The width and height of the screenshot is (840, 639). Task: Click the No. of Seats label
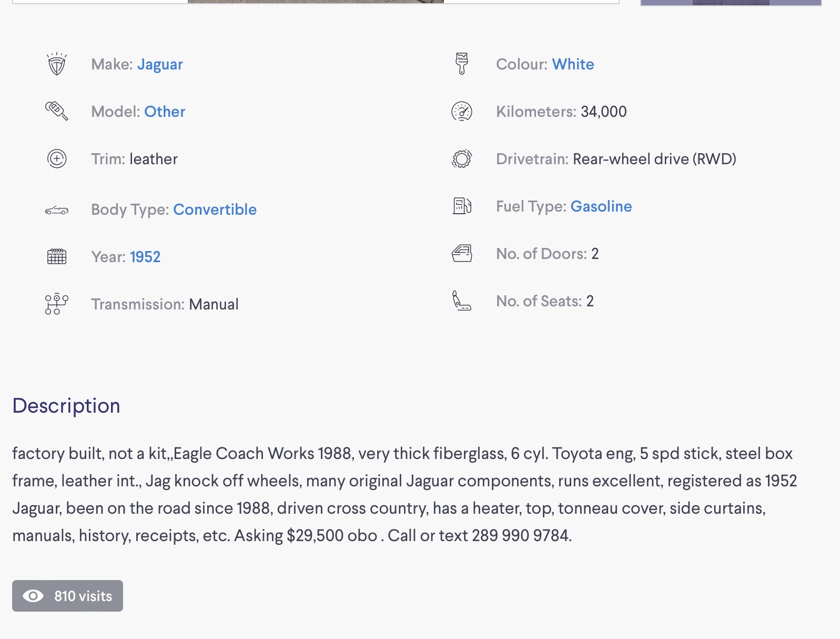click(x=539, y=301)
